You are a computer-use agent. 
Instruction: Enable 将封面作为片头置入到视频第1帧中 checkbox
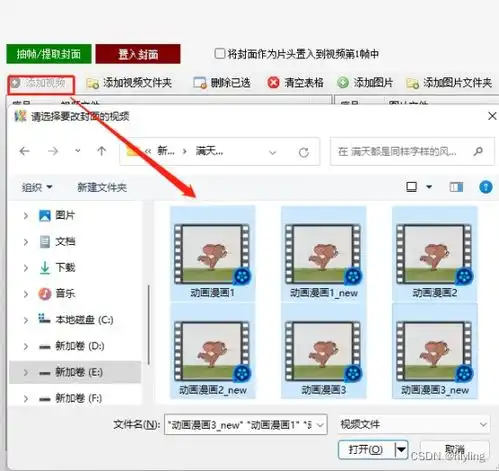220,53
